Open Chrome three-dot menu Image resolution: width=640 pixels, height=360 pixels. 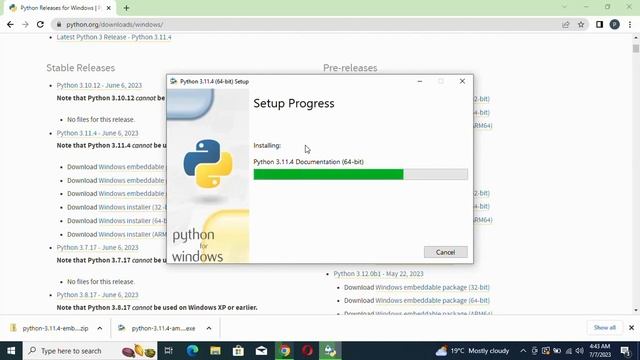point(630,24)
